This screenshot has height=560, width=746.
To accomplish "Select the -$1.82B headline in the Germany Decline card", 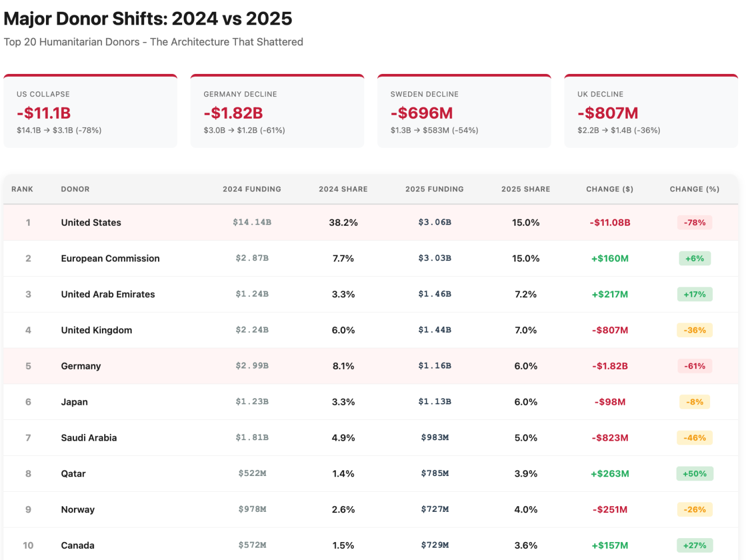I will [233, 113].
